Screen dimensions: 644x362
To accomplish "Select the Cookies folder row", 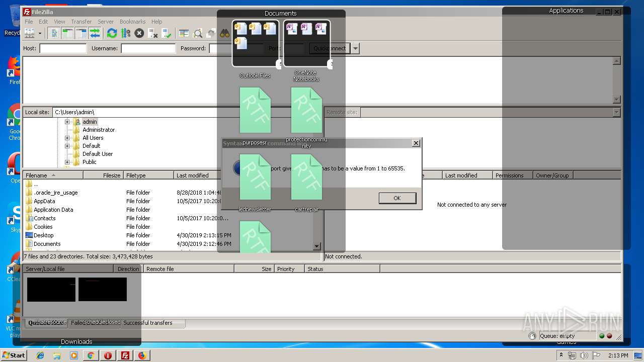I will tap(43, 227).
